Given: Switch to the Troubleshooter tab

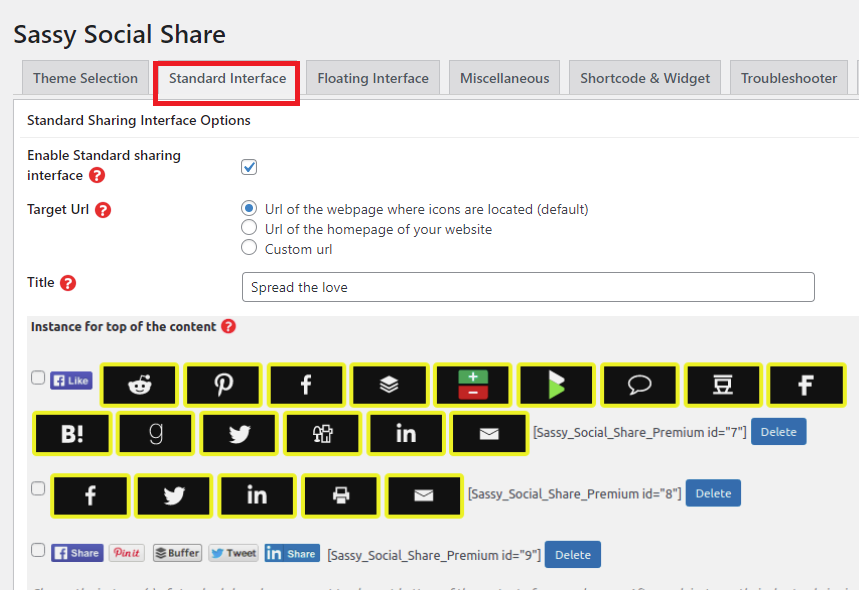Looking at the screenshot, I should click(789, 78).
